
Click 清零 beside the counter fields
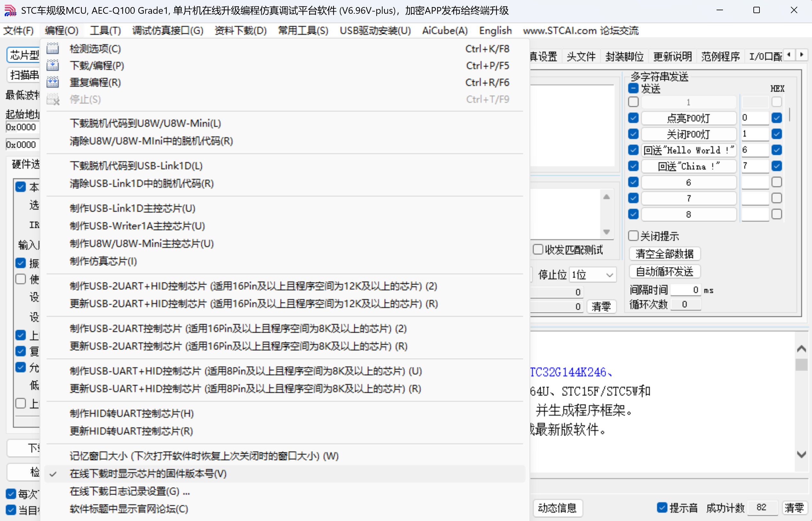(601, 307)
